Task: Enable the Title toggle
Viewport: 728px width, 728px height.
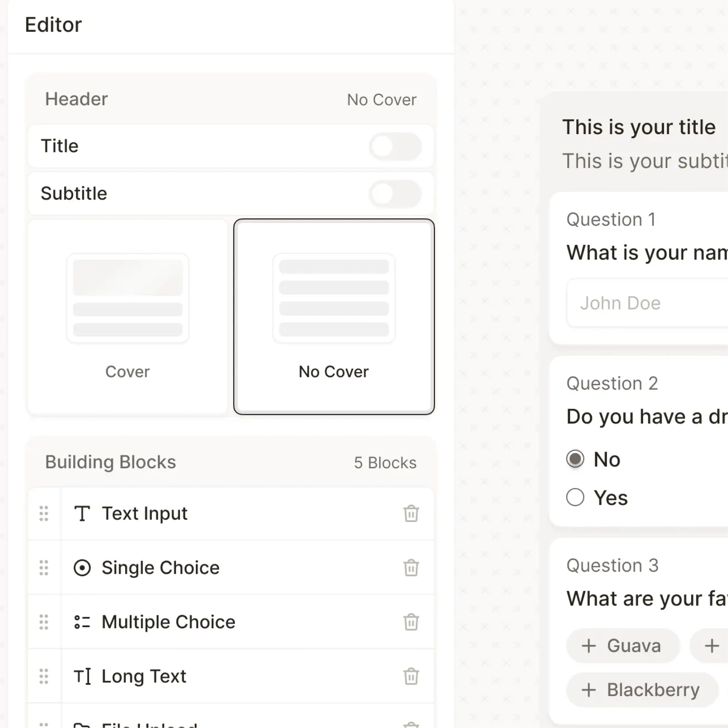Action: 395,146
